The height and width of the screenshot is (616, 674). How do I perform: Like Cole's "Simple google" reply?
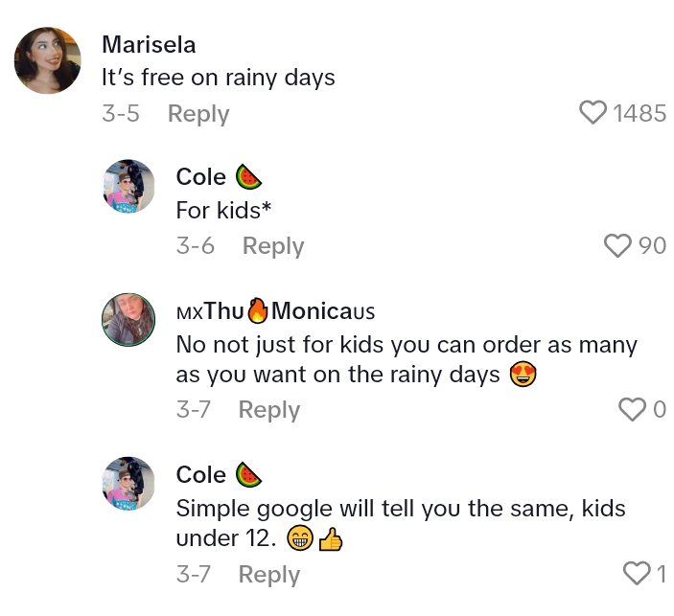point(637,574)
